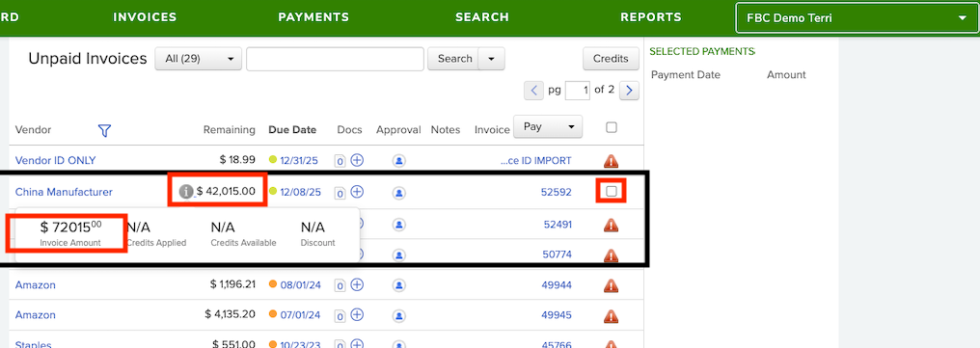Open invoice number 50774
Screen dimensions: 980x348
[x=557, y=254]
